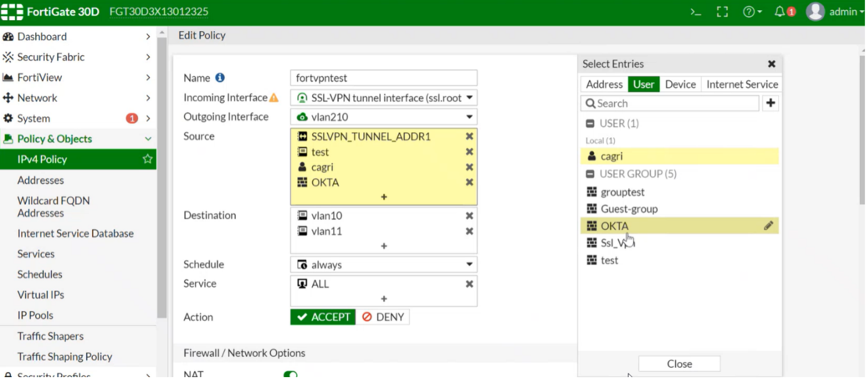
Task: Open IPv4 Policy page
Action: click(x=78, y=159)
